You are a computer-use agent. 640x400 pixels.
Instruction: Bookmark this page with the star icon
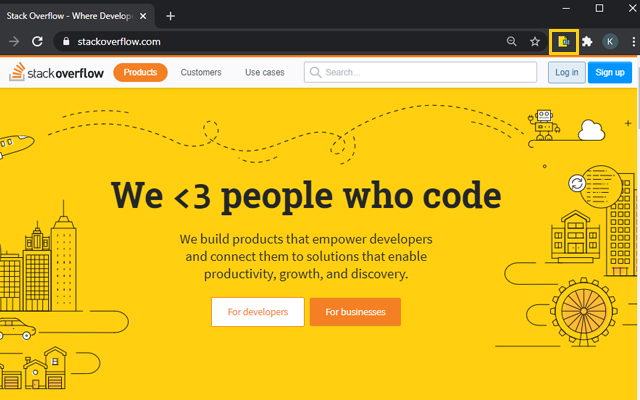pyautogui.click(x=535, y=41)
